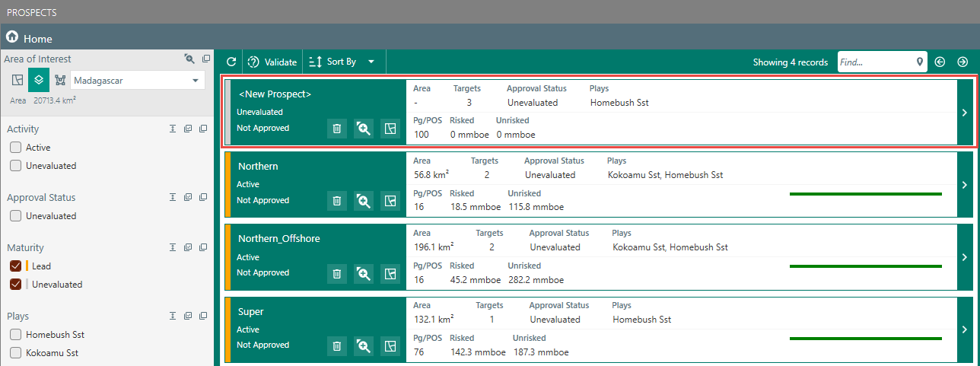Enable the Homebush Sst play filter
Image resolution: width=980 pixels, height=366 pixels.
pyautogui.click(x=15, y=334)
